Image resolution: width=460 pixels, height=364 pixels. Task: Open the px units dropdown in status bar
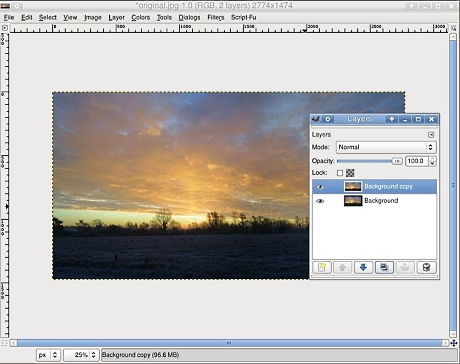48,355
